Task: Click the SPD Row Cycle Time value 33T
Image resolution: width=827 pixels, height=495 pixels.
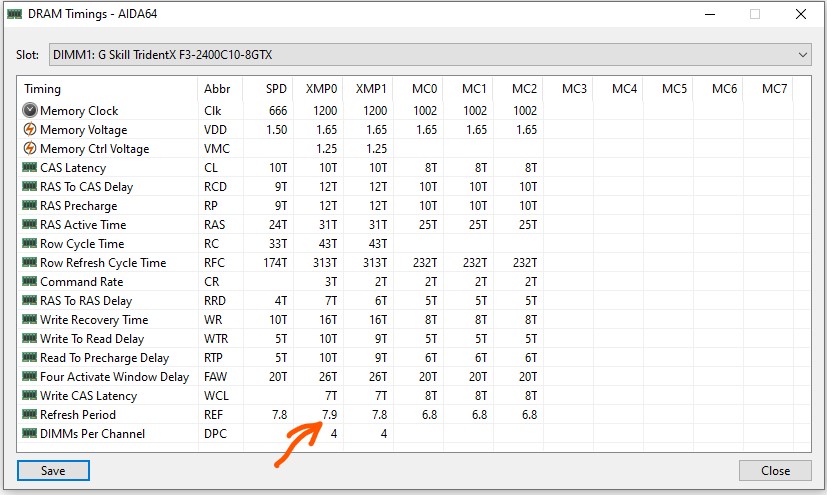Action: (x=278, y=244)
